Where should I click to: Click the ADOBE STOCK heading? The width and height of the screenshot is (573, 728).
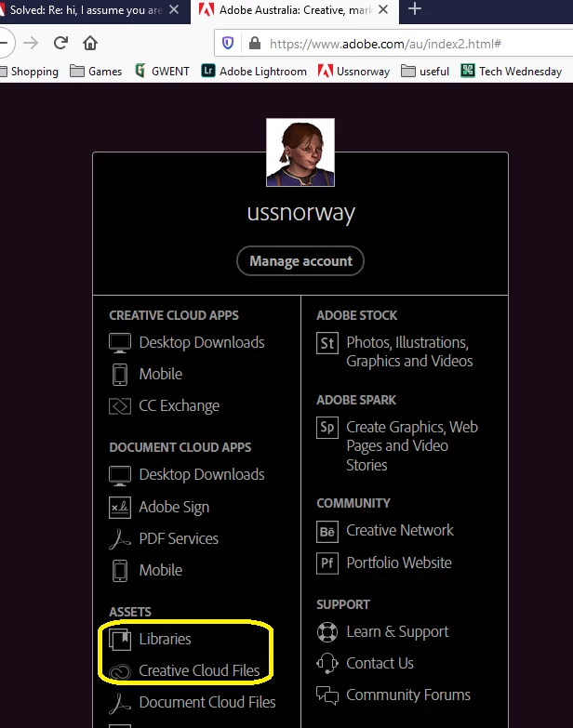pos(356,315)
